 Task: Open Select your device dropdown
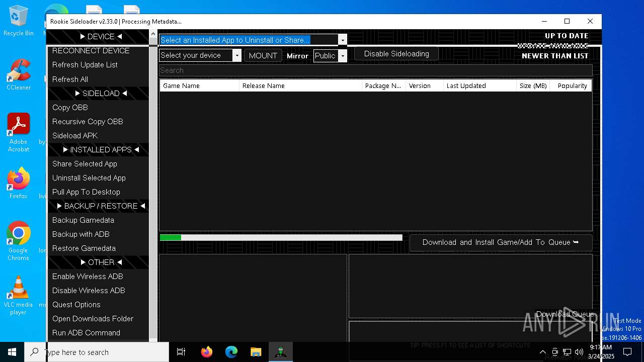(237, 55)
